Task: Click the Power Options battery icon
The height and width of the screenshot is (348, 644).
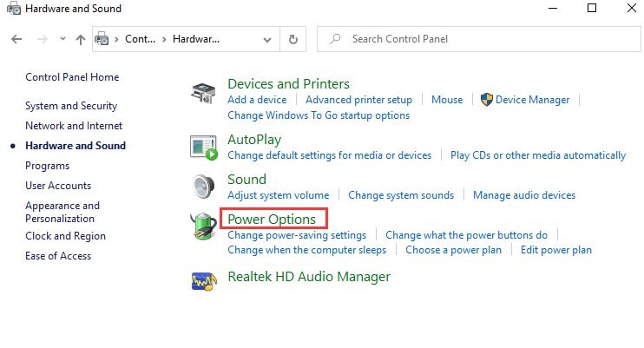Action: coord(204,226)
